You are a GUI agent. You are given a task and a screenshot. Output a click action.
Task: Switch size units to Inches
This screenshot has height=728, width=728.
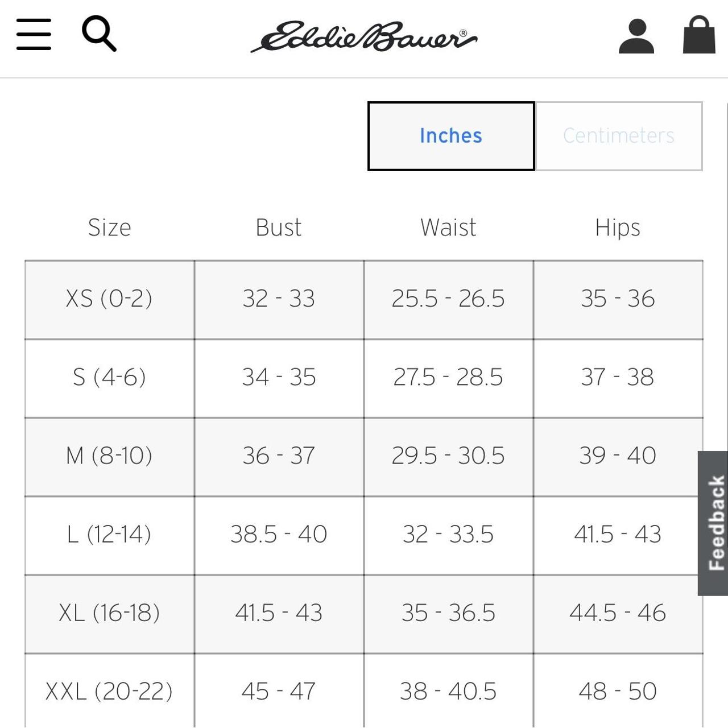tap(451, 136)
